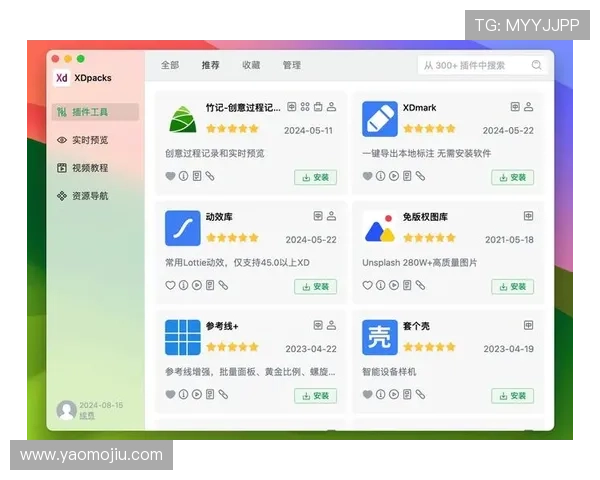Toggle the favorite heart on 套个壳 card
Screen dimensions: 600x480
pyautogui.click(x=367, y=394)
